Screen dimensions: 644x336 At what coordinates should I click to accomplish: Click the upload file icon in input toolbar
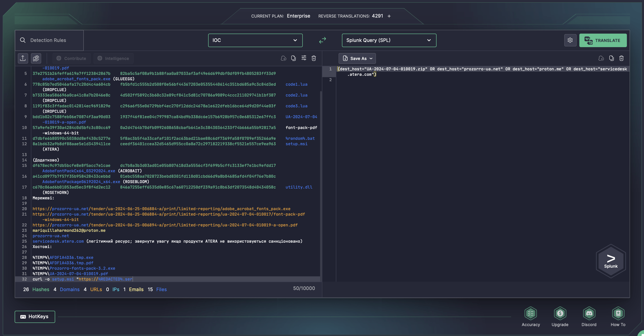pos(23,58)
